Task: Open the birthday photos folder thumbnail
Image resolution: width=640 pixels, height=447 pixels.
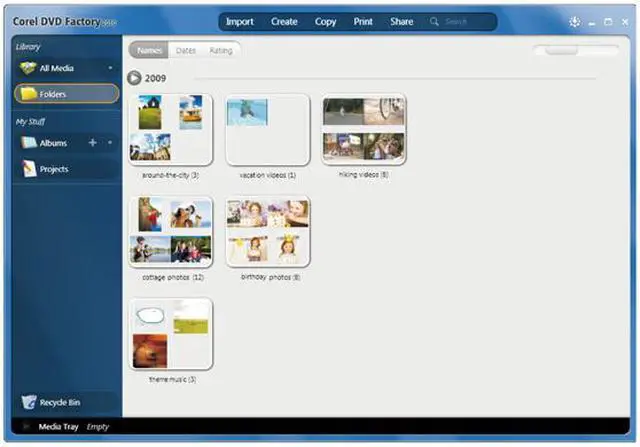Action: pos(268,231)
